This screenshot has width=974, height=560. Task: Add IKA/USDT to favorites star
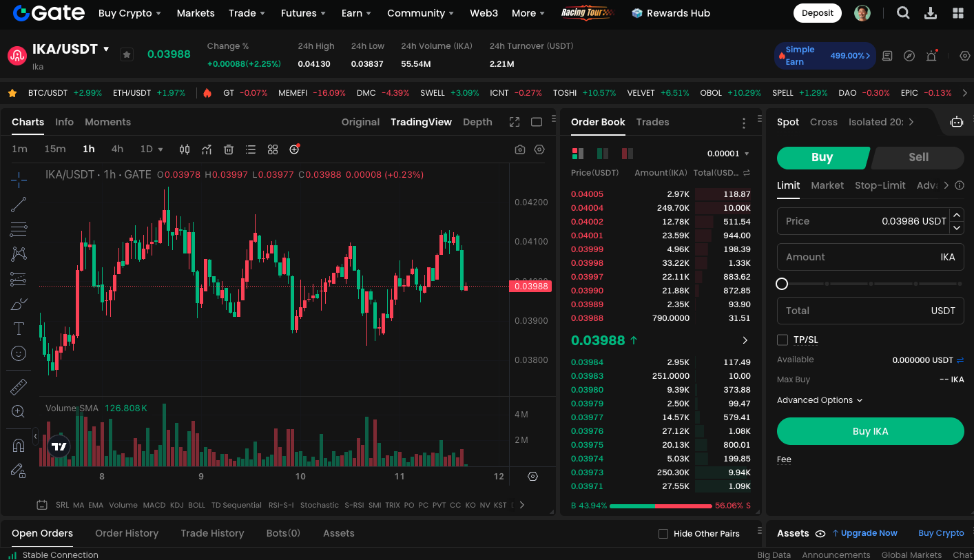point(127,54)
